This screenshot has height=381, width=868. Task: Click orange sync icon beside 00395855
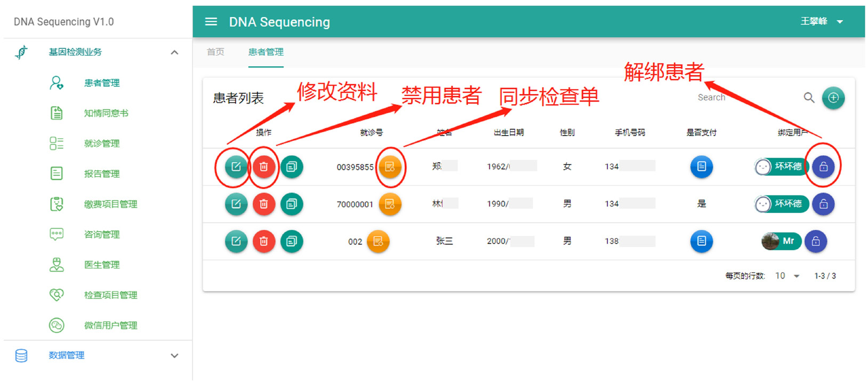pyautogui.click(x=390, y=167)
